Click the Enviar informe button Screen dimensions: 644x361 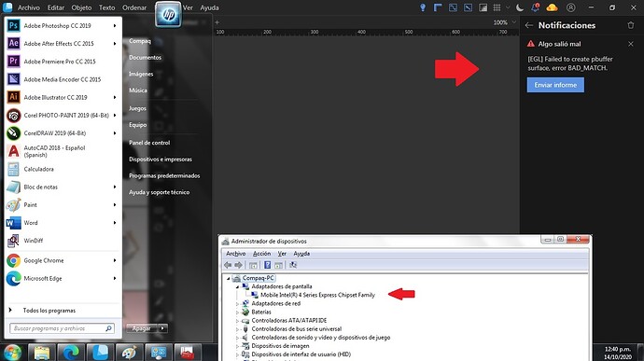click(x=555, y=85)
